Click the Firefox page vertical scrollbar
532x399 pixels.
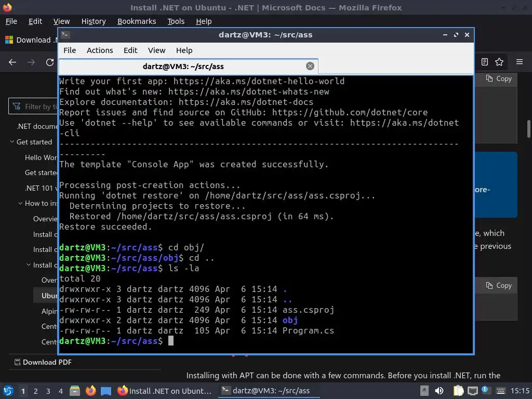point(528,129)
